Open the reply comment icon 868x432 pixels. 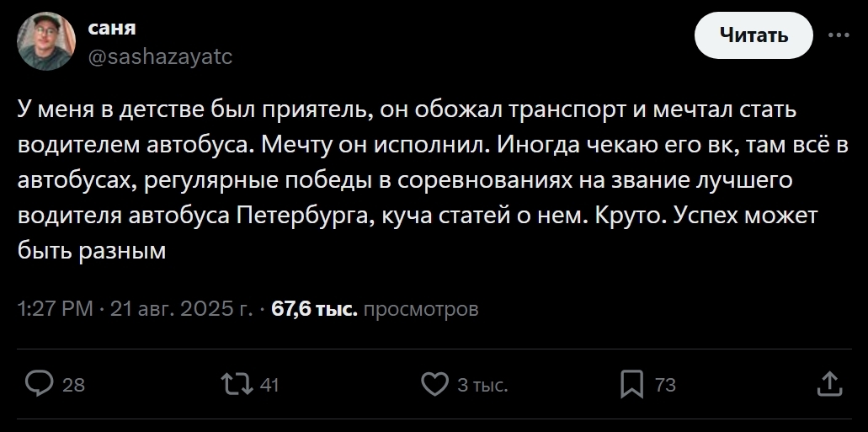(x=40, y=385)
